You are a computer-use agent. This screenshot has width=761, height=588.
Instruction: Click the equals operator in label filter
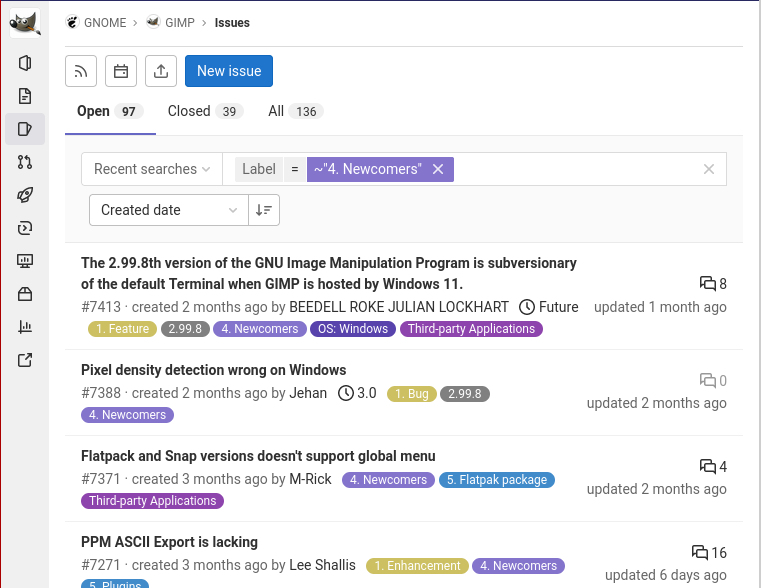(x=295, y=169)
